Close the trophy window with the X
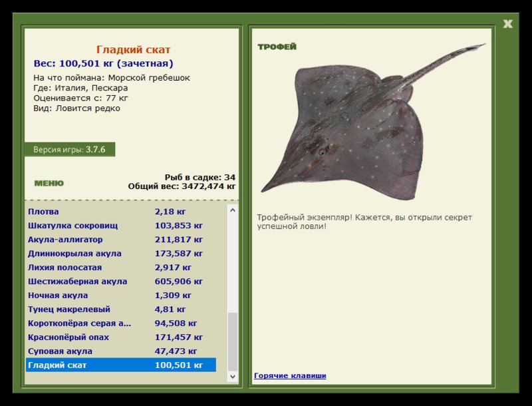 coord(507,24)
